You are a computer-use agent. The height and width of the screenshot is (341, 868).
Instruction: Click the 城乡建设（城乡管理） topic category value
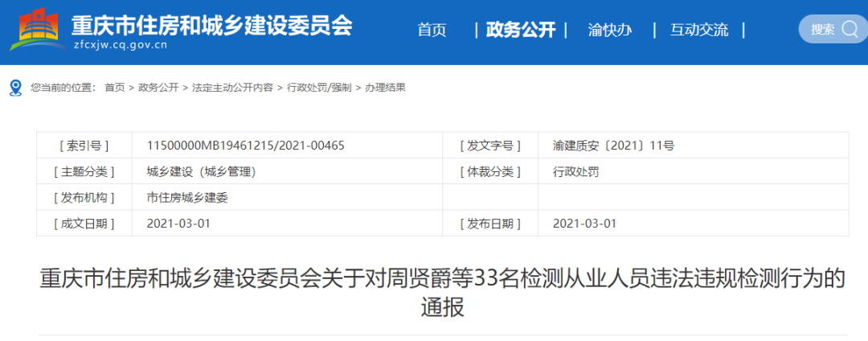(x=201, y=172)
